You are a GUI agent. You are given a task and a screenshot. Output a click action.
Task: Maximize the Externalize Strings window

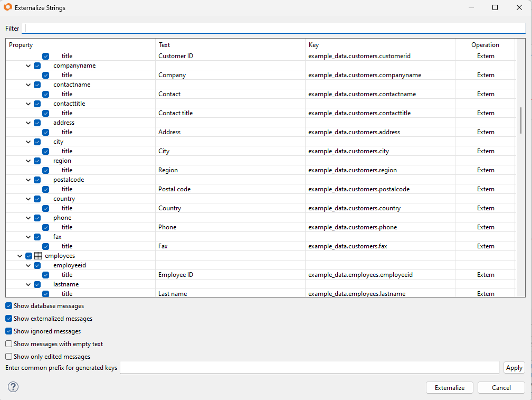coord(495,7)
